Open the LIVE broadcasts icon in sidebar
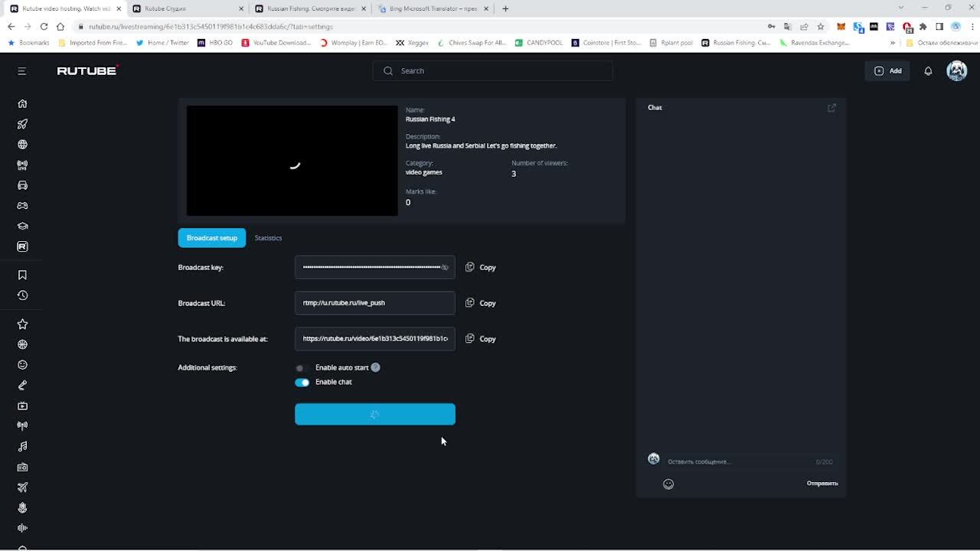 pos(22,165)
